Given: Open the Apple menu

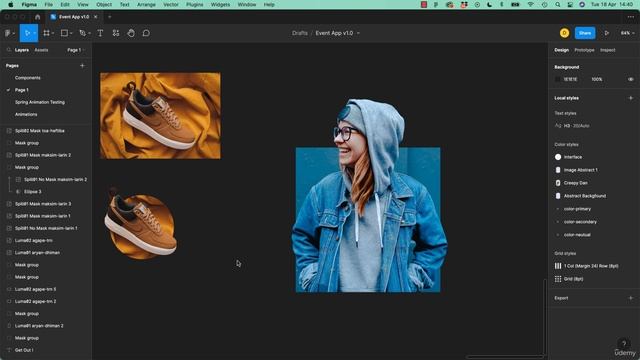Looking at the screenshot, I should [11, 4].
